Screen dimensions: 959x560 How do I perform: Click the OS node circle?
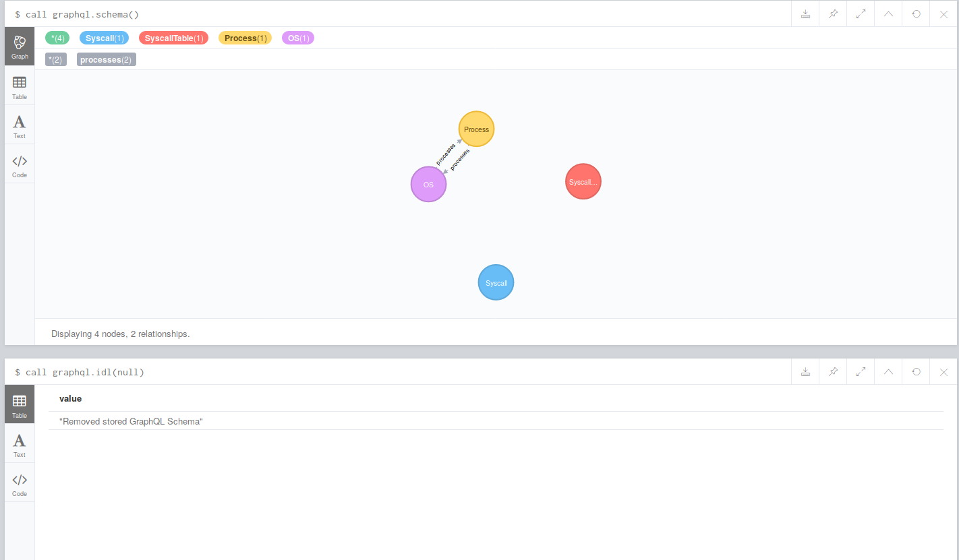click(428, 184)
